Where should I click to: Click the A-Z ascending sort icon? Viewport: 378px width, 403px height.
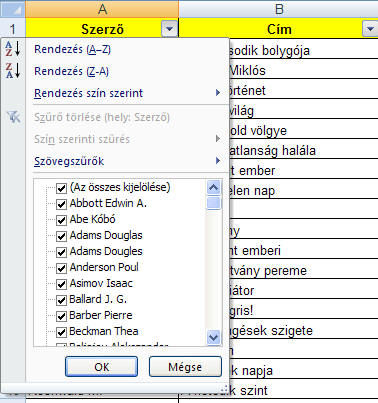pyautogui.click(x=13, y=49)
